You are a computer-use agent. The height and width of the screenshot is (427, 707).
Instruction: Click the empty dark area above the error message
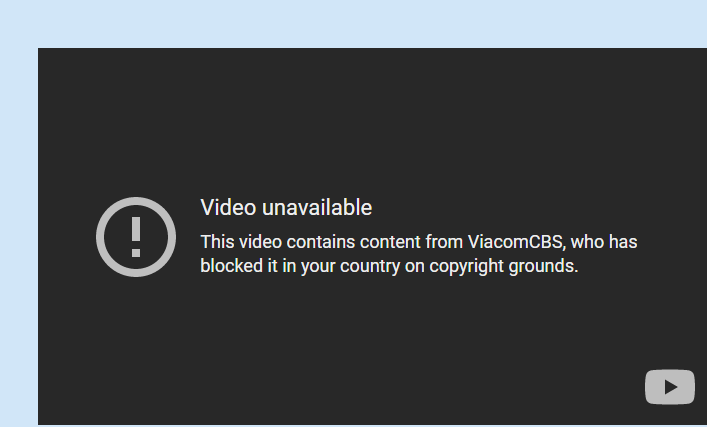pos(370,122)
